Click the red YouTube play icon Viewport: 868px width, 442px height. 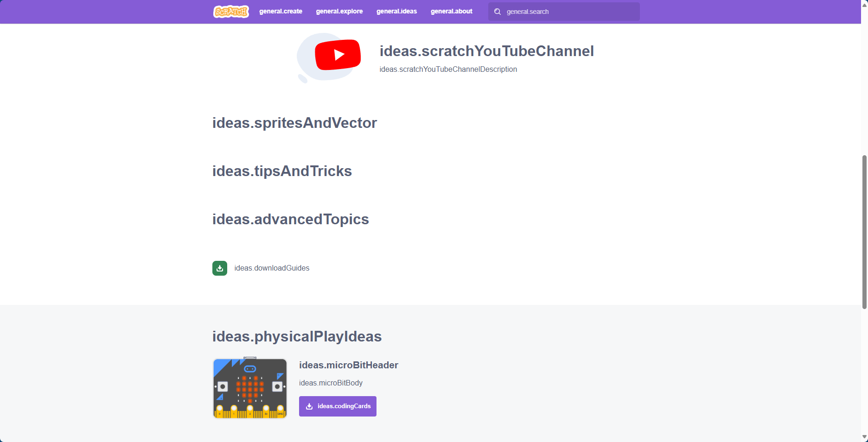[x=338, y=55]
